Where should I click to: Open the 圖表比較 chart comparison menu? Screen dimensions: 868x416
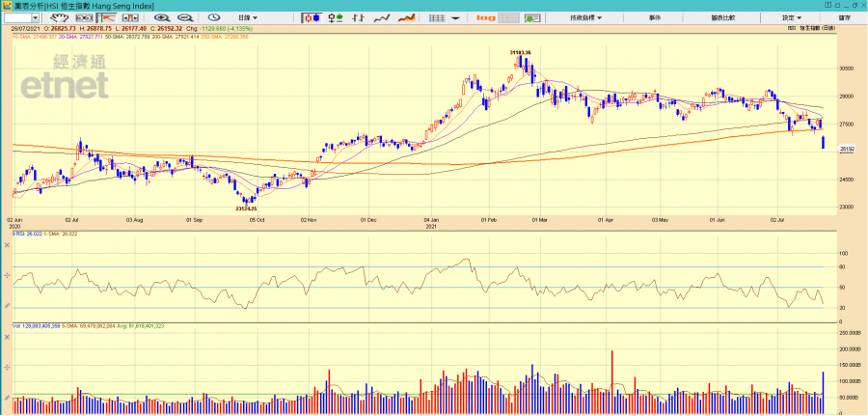coord(722,17)
